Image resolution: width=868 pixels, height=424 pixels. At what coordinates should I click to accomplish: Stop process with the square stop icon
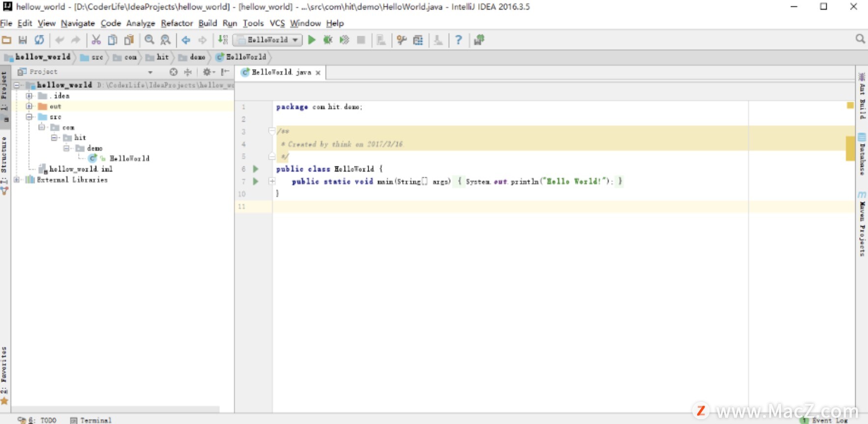pos(361,40)
